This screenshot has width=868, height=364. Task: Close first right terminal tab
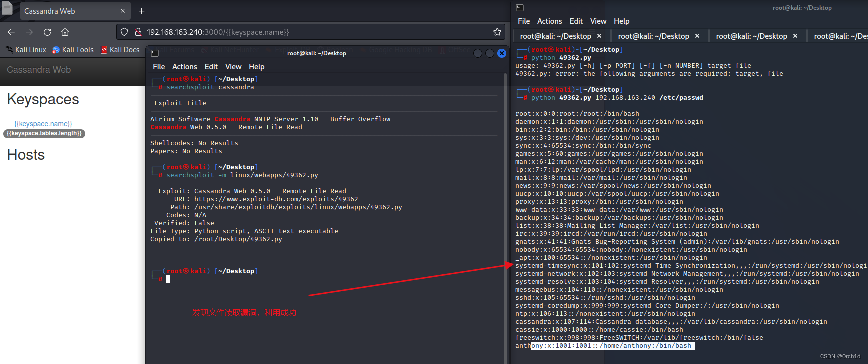599,36
